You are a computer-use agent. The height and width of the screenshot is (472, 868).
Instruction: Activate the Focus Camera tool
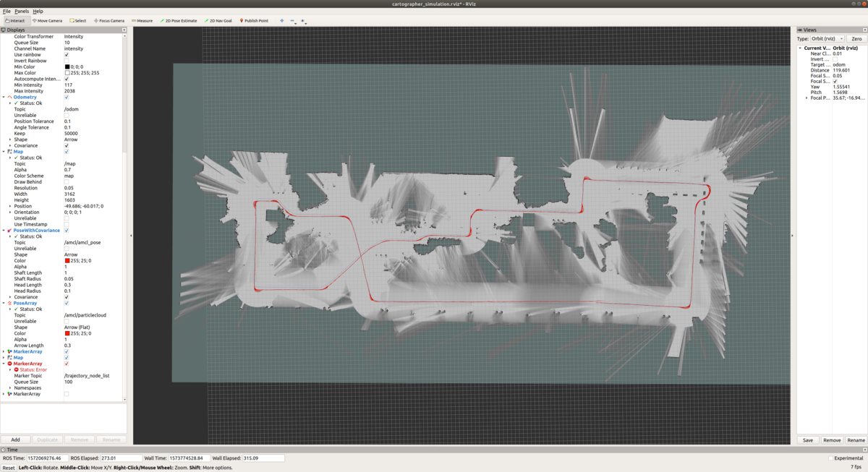click(x=109, y=21)
